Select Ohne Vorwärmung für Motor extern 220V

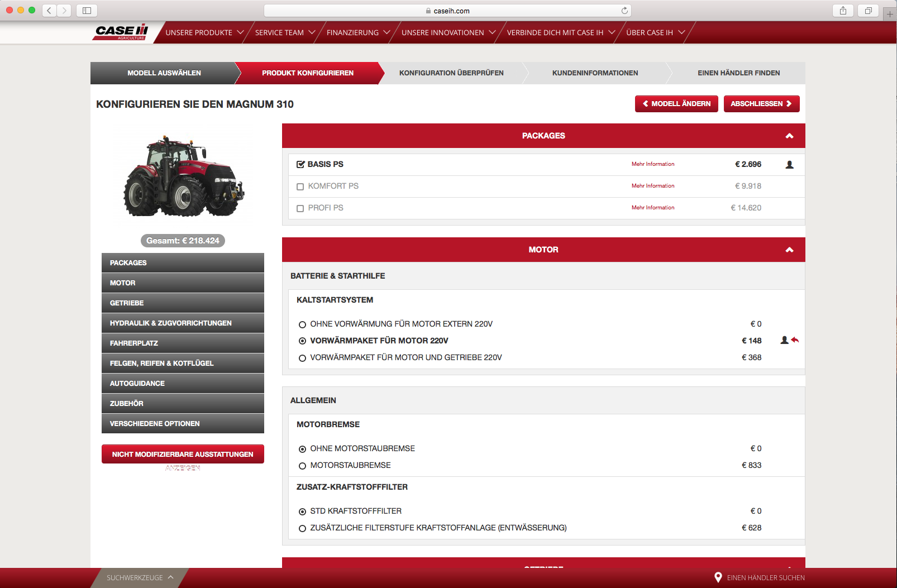coord(302,324)
